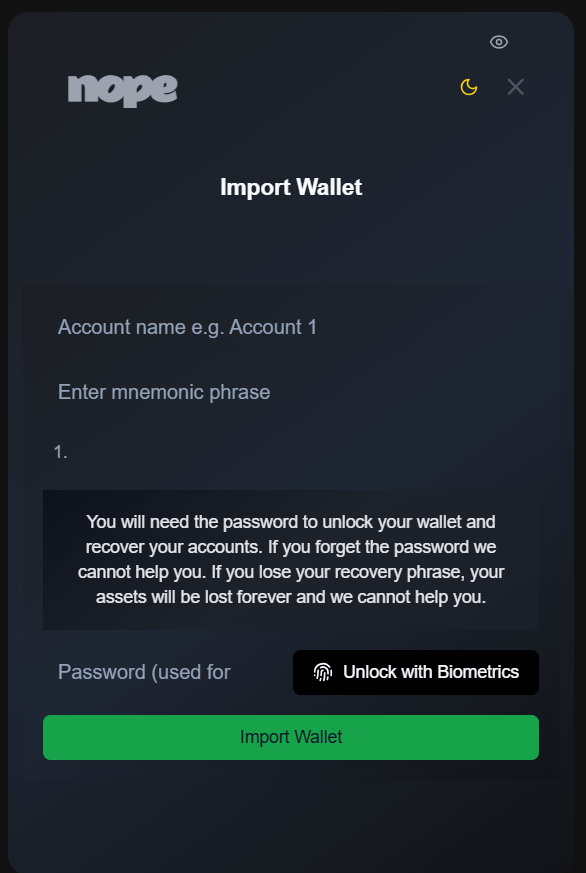The width and height of the screenshot is (586, 873).
Task: Open the wallet home via the nope logo
Action: click(121, 89)
